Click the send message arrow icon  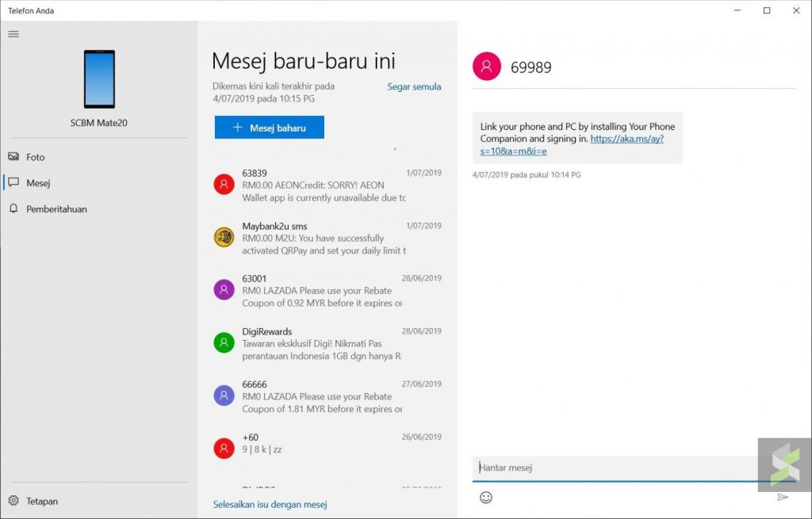click(783, 498)
